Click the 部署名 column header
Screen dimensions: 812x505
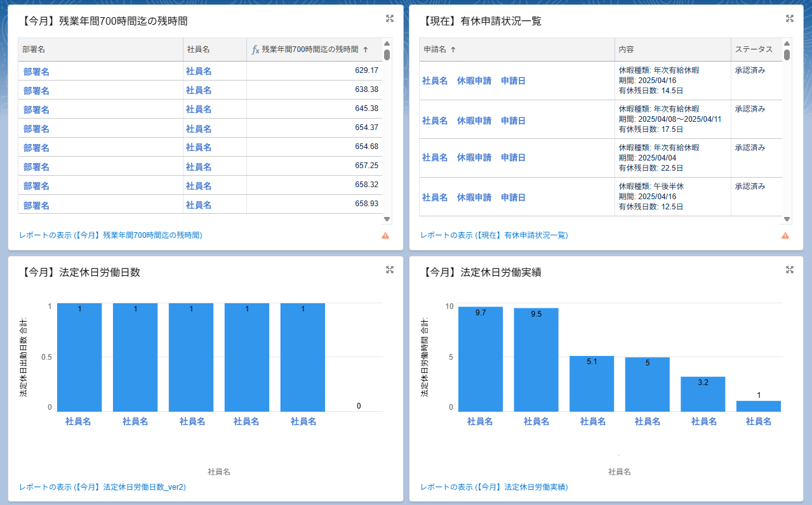(x=34, y=49)
